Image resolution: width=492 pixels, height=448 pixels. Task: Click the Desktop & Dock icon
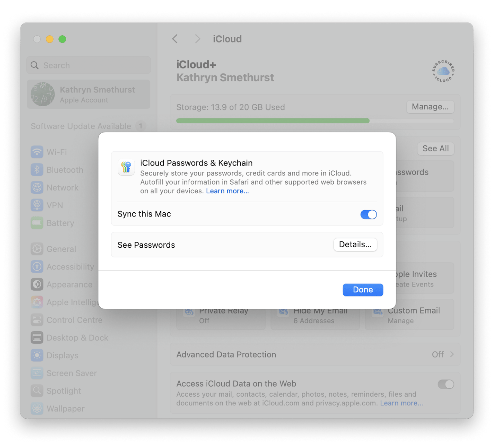tap(37, 338)
